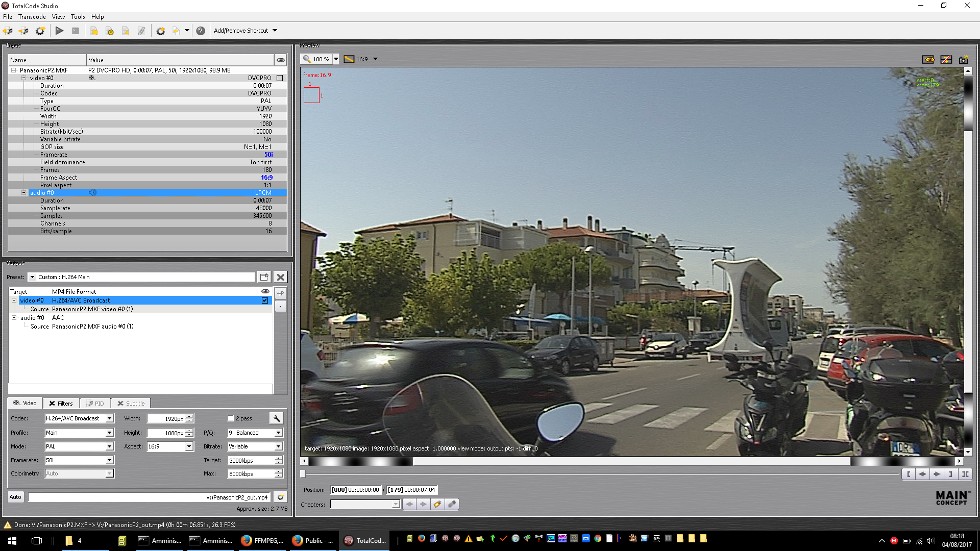Open the Bitrate mode Variable dropdown

pos(278,446)
